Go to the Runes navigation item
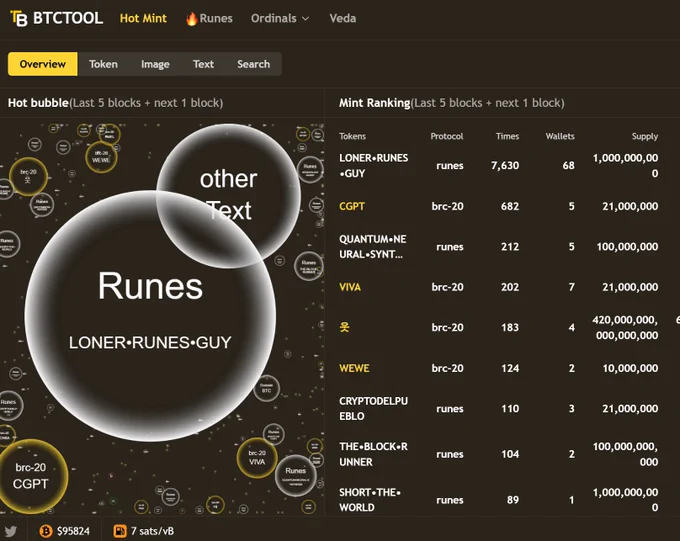The width and height of the screenshot is (680, 541). 209,18
